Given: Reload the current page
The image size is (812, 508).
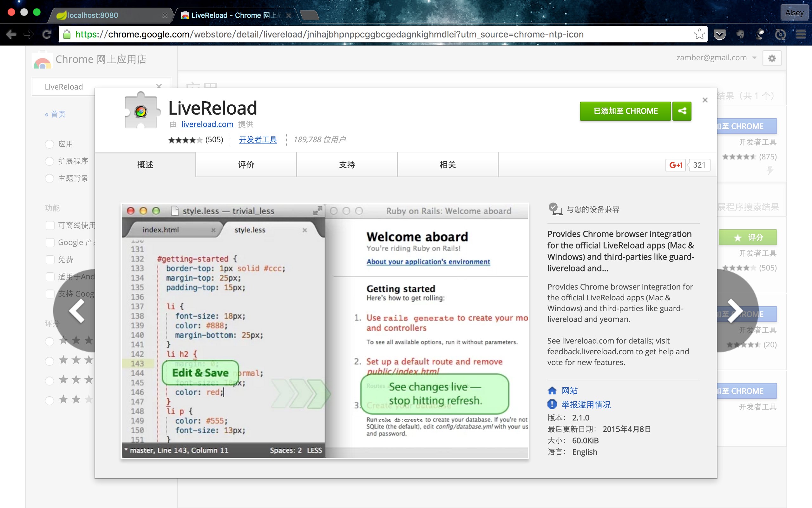Looking at the screenshot, I should click(47, 34).
